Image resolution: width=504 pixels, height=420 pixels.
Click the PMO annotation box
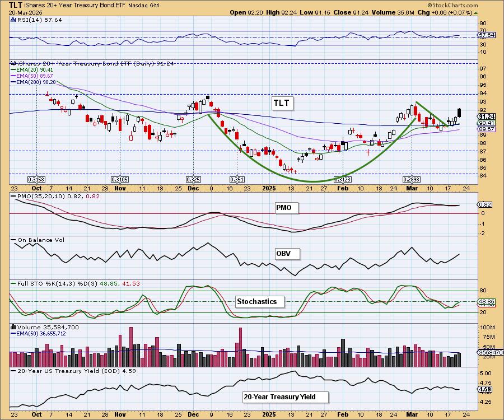tap(286, 208)
